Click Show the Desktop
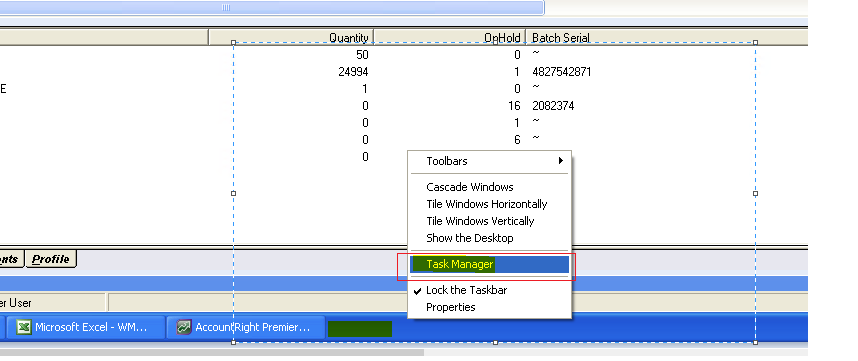858x361 pixels. click(x=490, y=238)
